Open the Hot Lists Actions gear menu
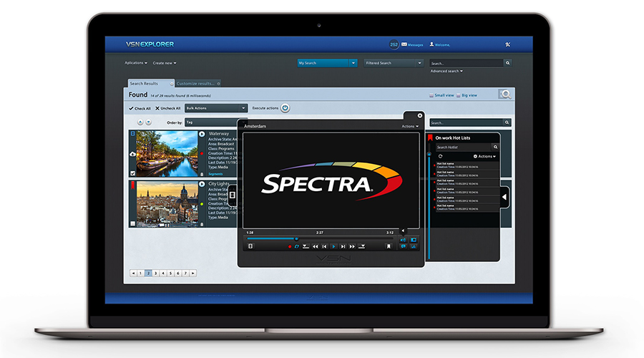Screen dimensions: 644x358 coord(484,157)
